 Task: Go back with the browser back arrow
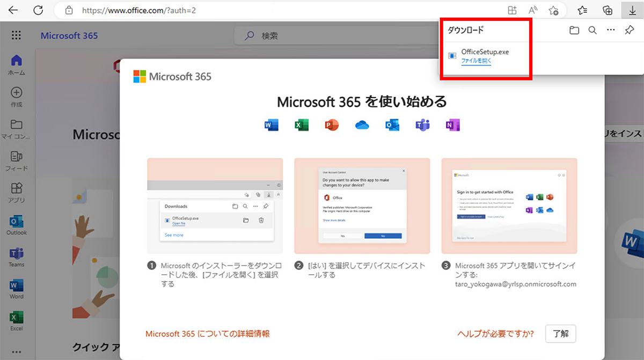(x=13, y=10)
